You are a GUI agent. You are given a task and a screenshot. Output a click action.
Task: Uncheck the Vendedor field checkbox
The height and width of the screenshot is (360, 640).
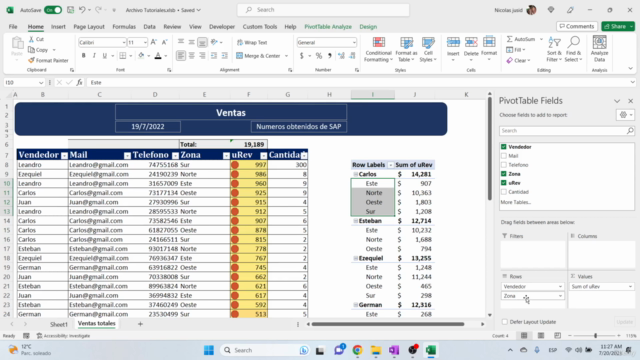click(504, 147)
